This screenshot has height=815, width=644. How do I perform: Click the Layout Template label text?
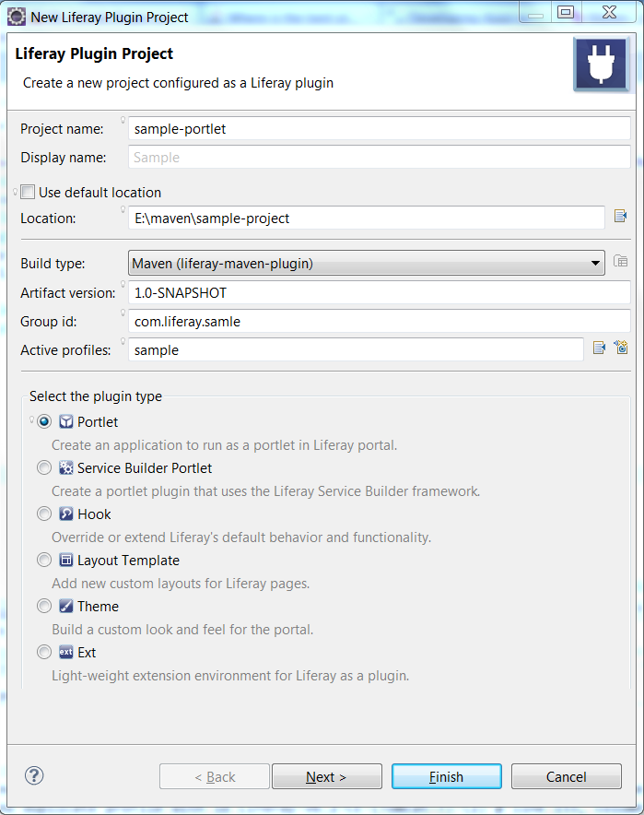tap(128, 561)
